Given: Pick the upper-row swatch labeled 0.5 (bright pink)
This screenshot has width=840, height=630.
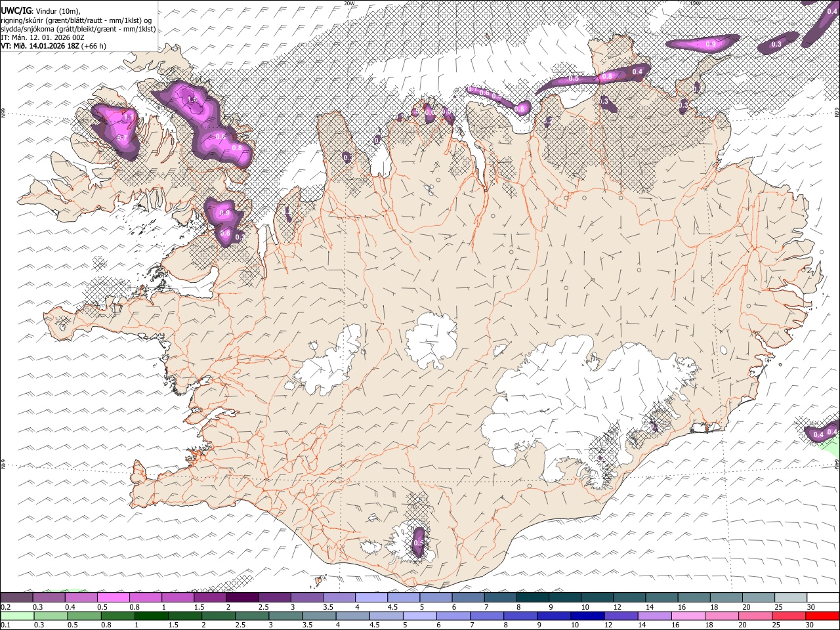Looking at the screenshot, I should (x=113, y=598).
